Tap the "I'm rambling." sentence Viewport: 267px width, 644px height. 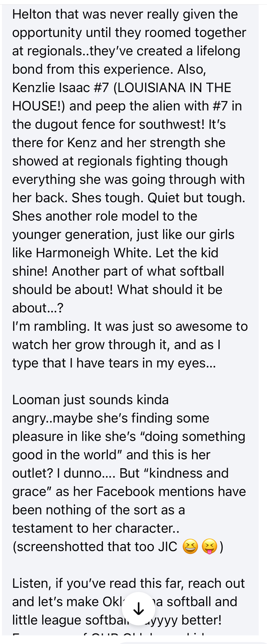51,327
